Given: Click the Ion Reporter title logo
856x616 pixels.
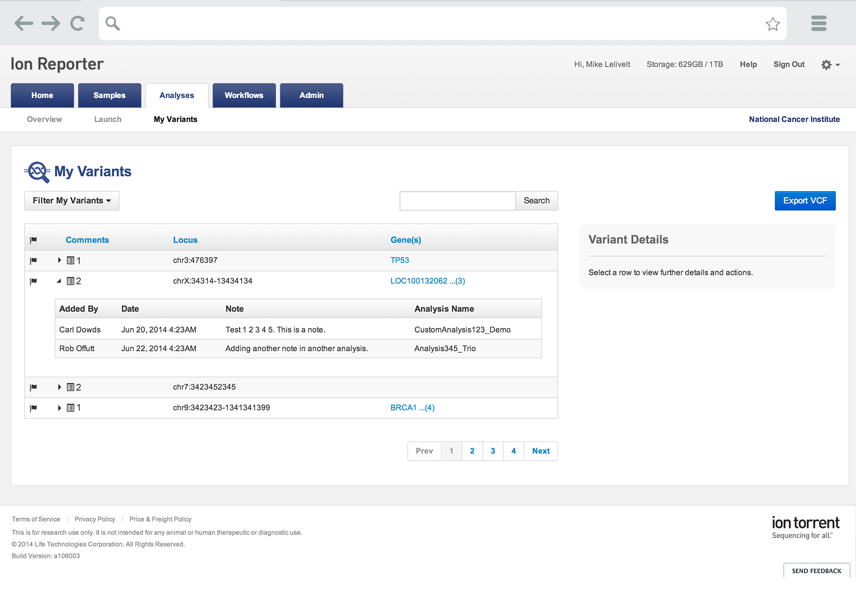Looking at the screenshot, I should click(57, 64).
